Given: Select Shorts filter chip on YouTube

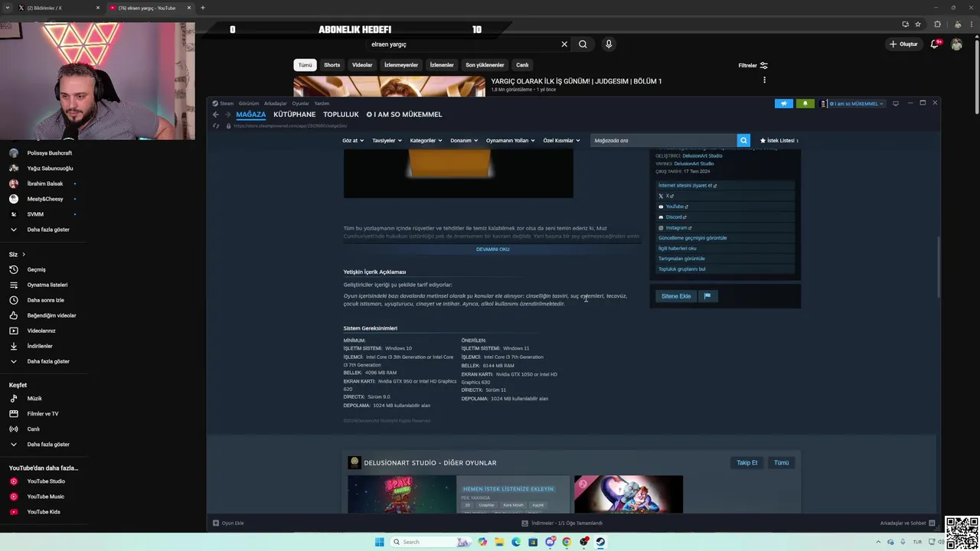Looking at the screenshot, I should pyautogui.click(x=332, y=65).
